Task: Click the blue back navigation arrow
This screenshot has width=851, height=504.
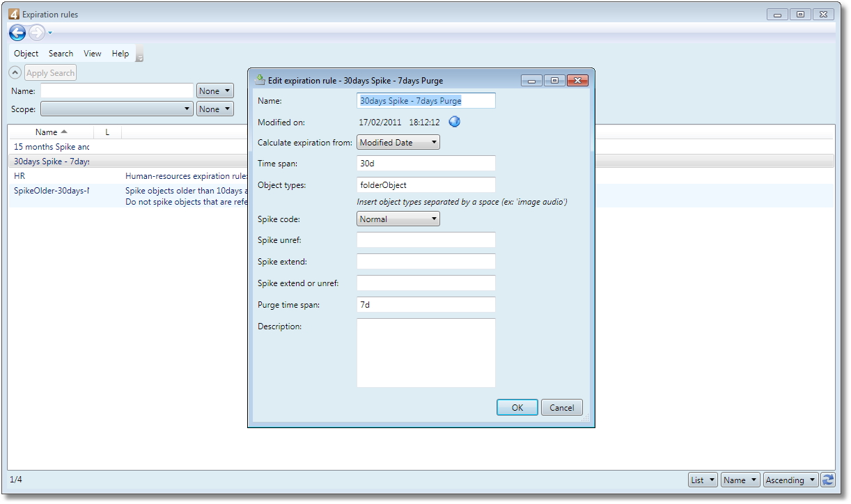Action: pyautogui.click(x=17, y=33)
